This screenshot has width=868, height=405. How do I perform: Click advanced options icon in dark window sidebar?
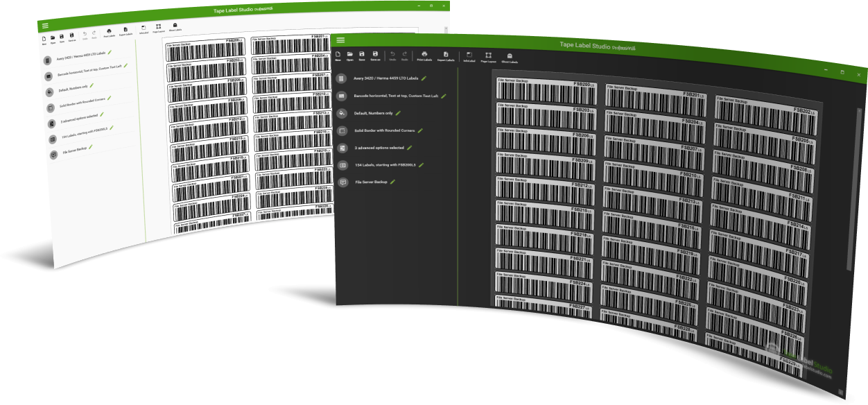pyautogui.click(x=341, y=148)
